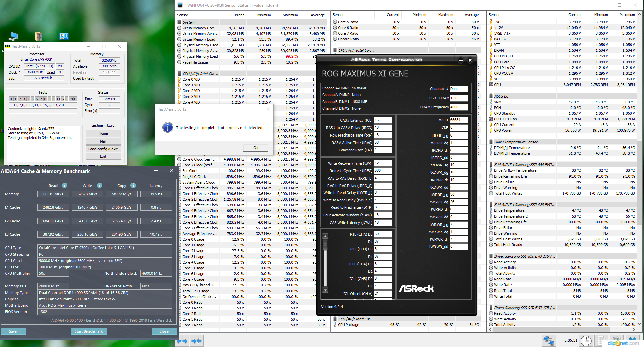Select the BAT_3V voltage row

[562, 39]
